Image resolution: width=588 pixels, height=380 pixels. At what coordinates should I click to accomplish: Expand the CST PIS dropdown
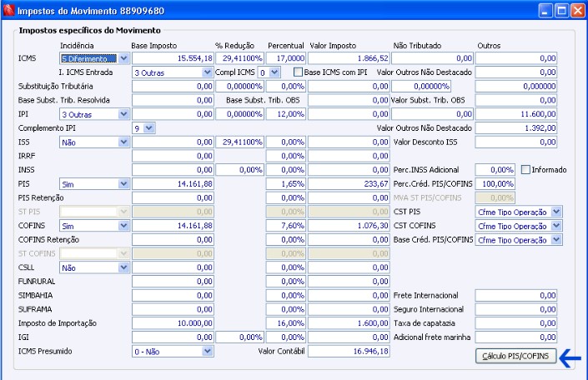pyautogui.click(x=556, y=212)
